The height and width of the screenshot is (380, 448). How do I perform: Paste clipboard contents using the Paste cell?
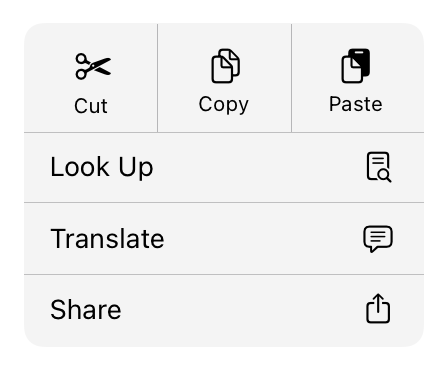click(358, 78)
